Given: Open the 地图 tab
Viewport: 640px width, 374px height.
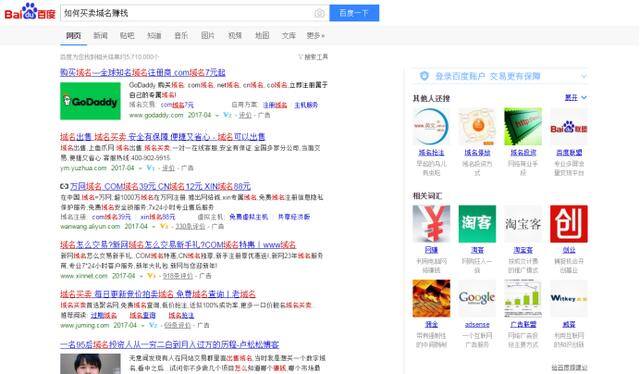Looking at the screenshot, I should click(x=262, y=36).
